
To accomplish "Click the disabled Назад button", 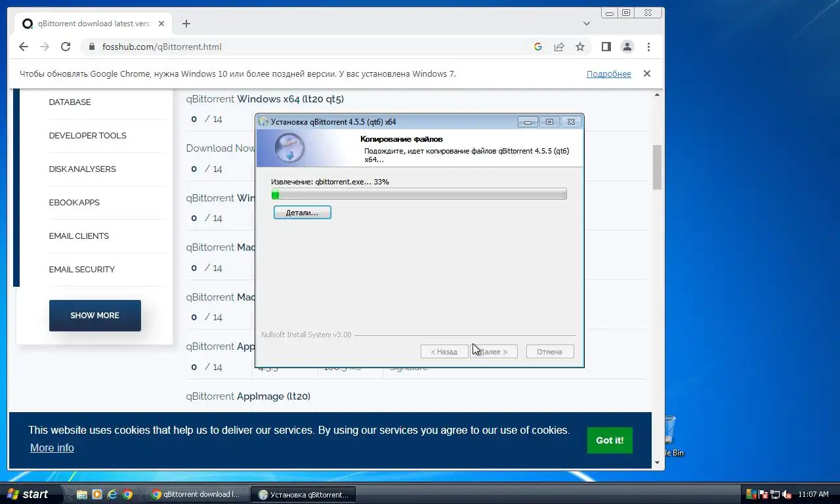I will coord(444,352).
